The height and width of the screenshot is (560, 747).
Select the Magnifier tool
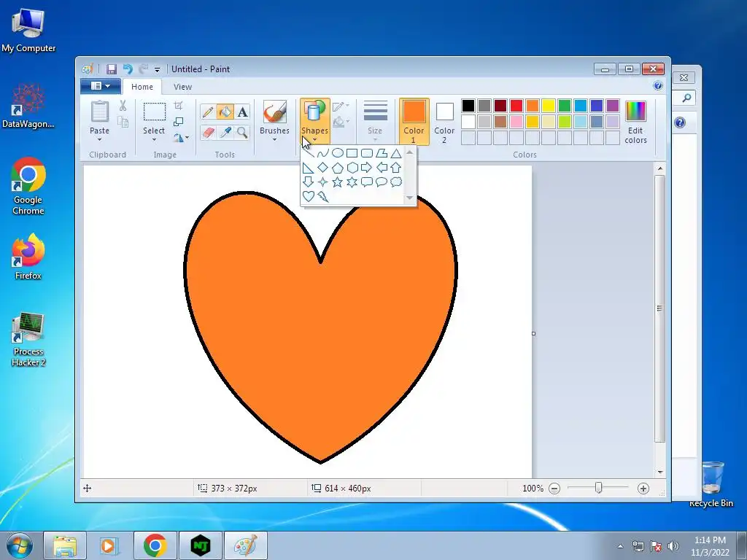click(242, 132)
